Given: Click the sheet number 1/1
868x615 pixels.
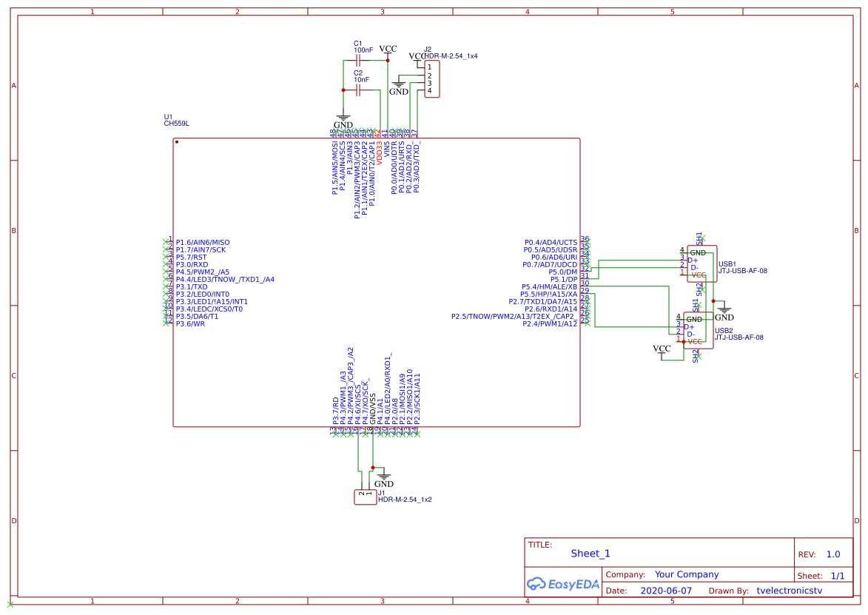Looking at the screenshot, I should point(838,576).
